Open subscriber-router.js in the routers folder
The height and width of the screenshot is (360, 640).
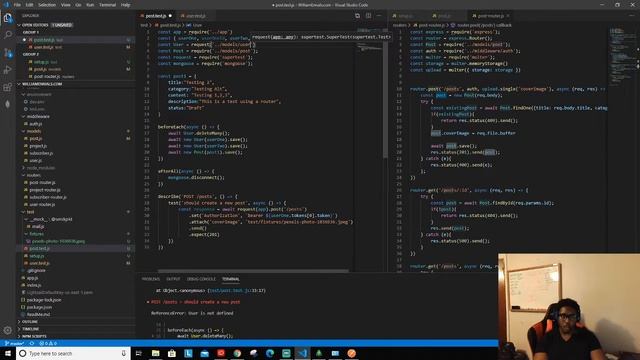point(48,197)
